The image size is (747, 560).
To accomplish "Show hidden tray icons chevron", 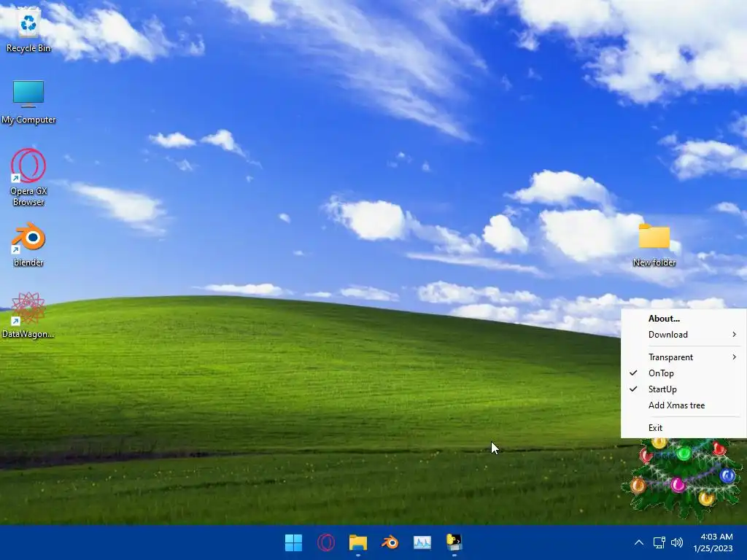I will [x=639, y=542].
